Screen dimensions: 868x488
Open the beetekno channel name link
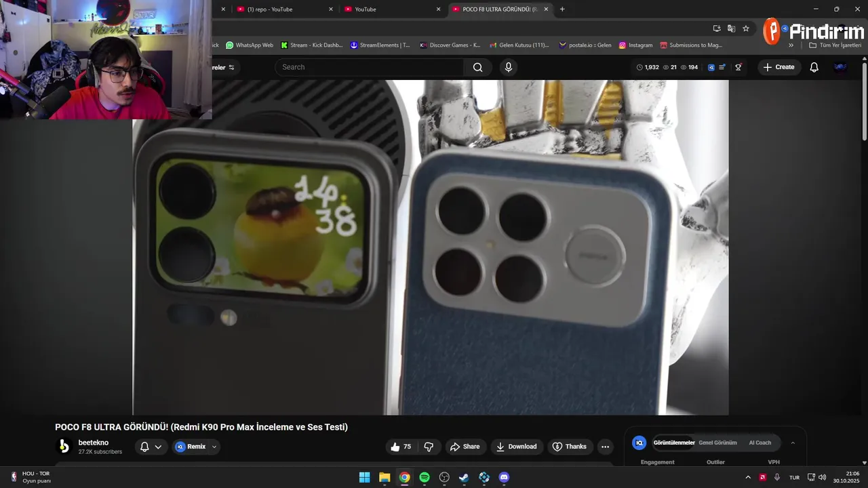94,443
